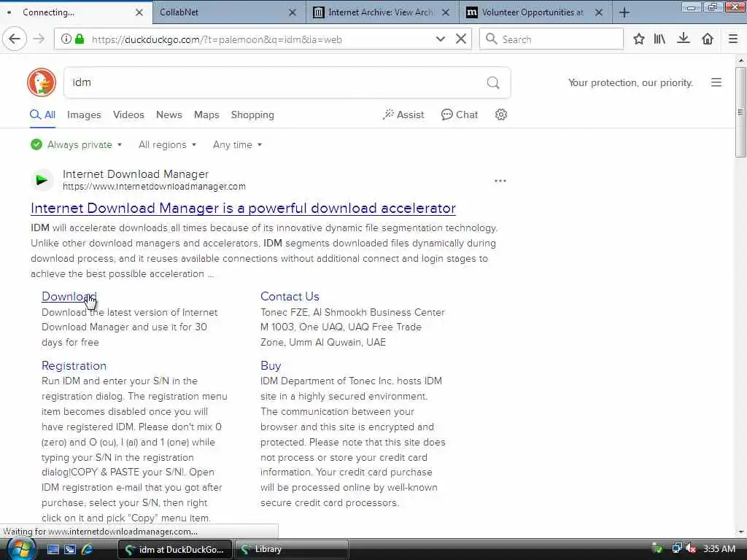Viewport: 747px width, 560px height.
Task: Click the forward navigation arrow
Action: pyautogui.click(x=39, y=39)
